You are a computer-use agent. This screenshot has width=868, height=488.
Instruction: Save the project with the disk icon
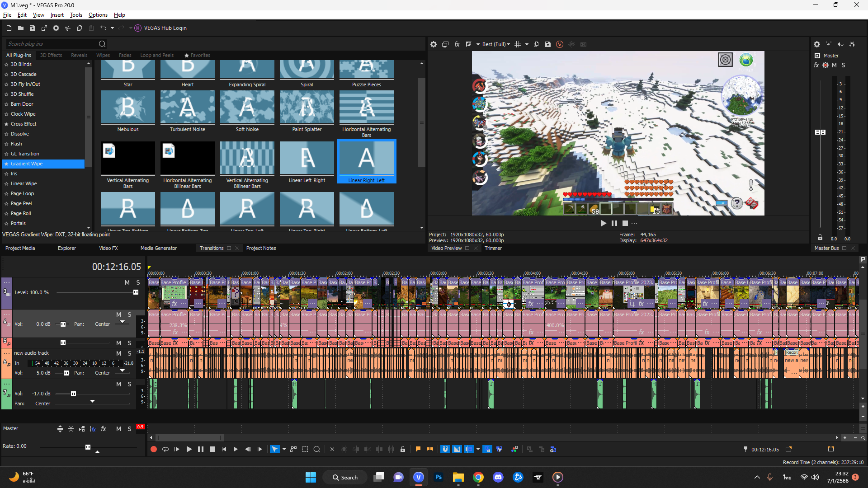click(x=33, y=28)
